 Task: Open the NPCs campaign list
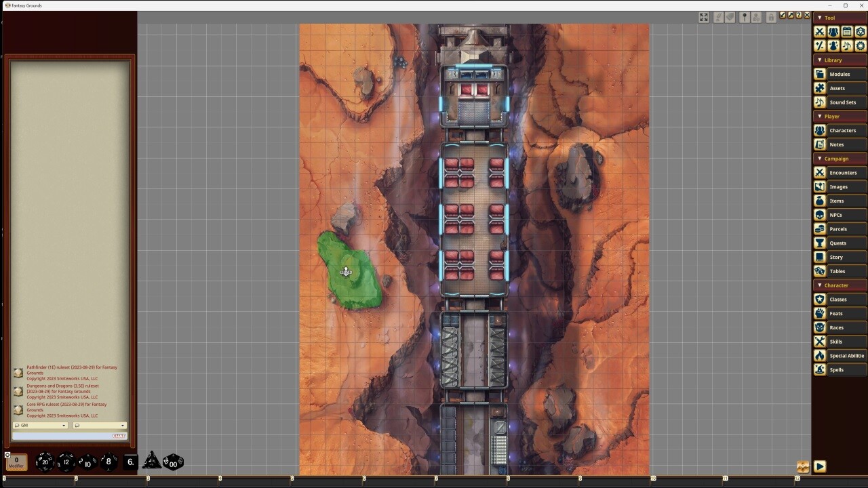click(x=837, y=215)
